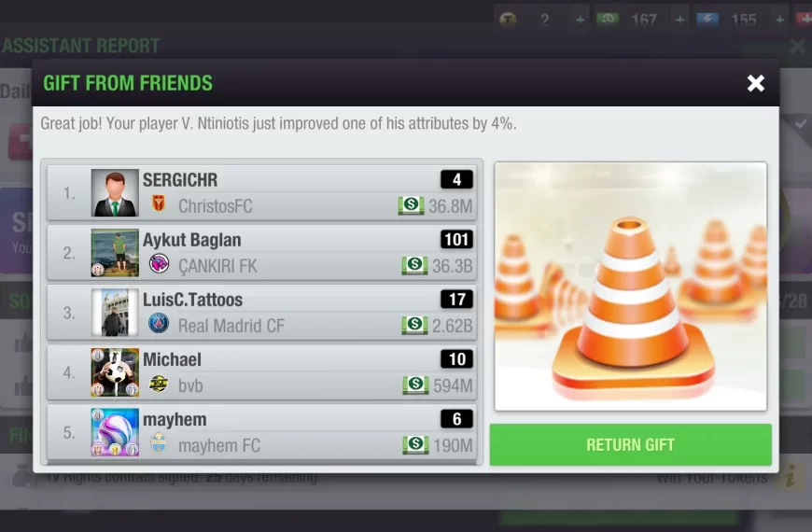Viewport: 812px width, 532px height.
Task: Click the ChristosFC club badge icon
Action: [x=159, y=203]
